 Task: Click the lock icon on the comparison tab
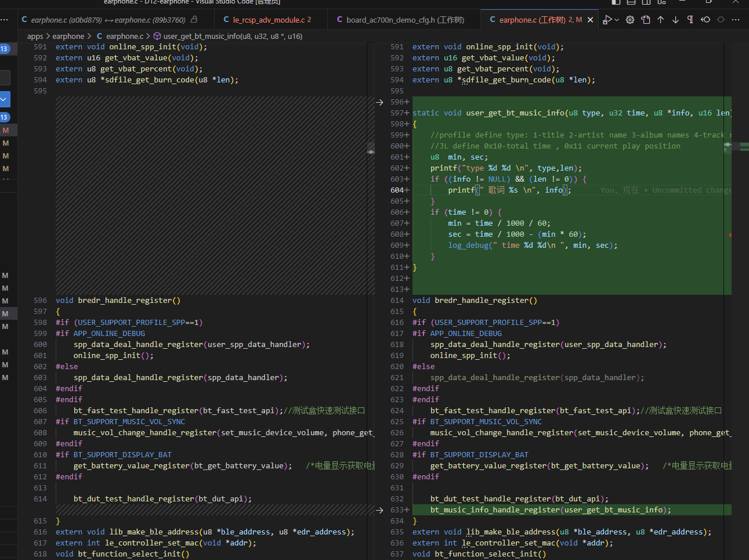pos(194,19)
